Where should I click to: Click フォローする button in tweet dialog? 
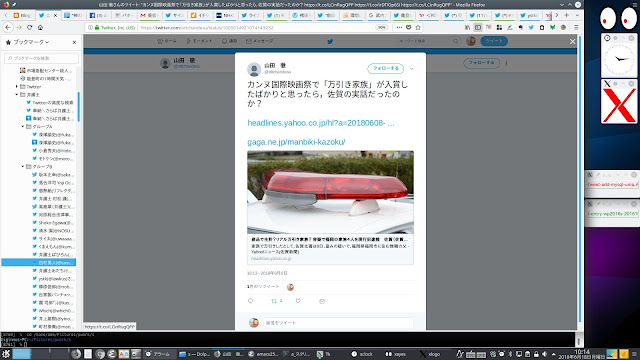click(x=386, y=69)
